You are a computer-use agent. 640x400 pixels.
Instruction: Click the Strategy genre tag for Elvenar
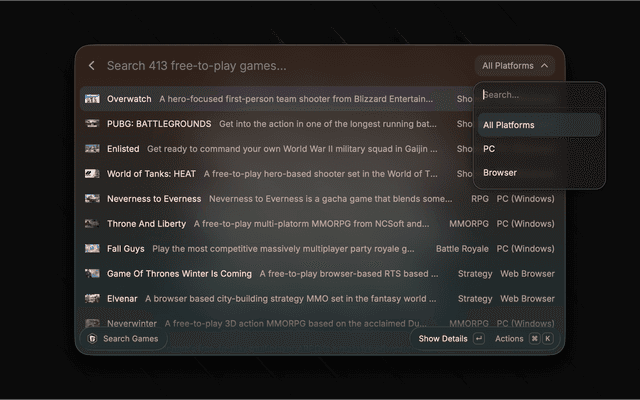click(475, 298)
